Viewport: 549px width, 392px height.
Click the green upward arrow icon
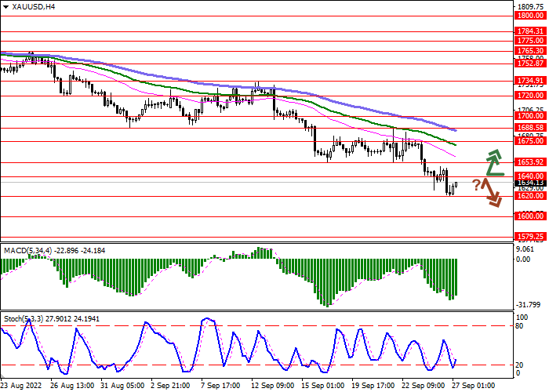pyautogui.click(x=492, y=162)
